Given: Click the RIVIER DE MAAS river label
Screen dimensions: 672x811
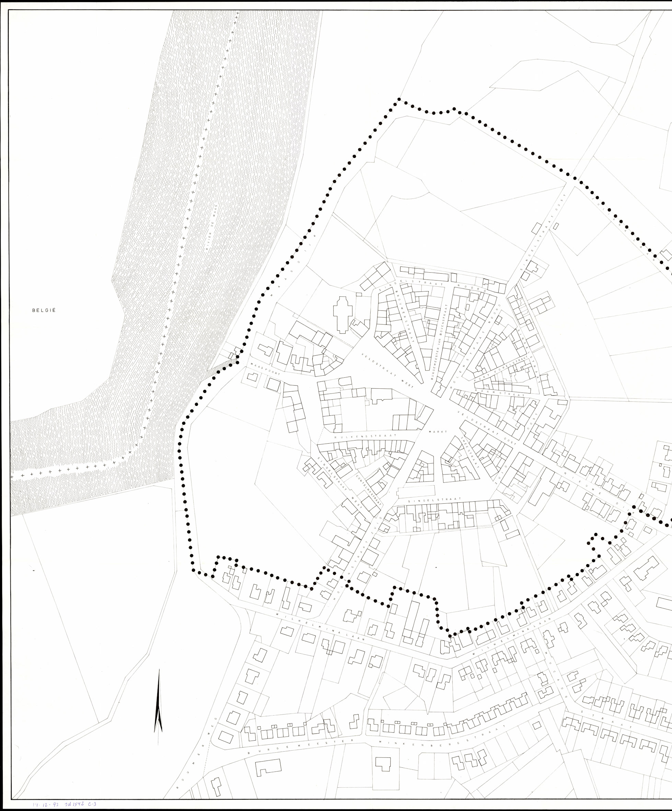Looking at the screenshot, I should 211,228.
